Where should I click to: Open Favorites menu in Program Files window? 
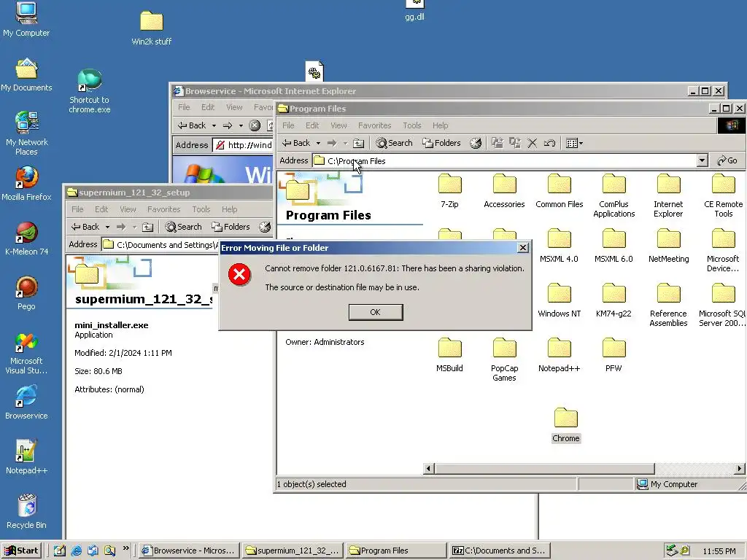[374, 125]
